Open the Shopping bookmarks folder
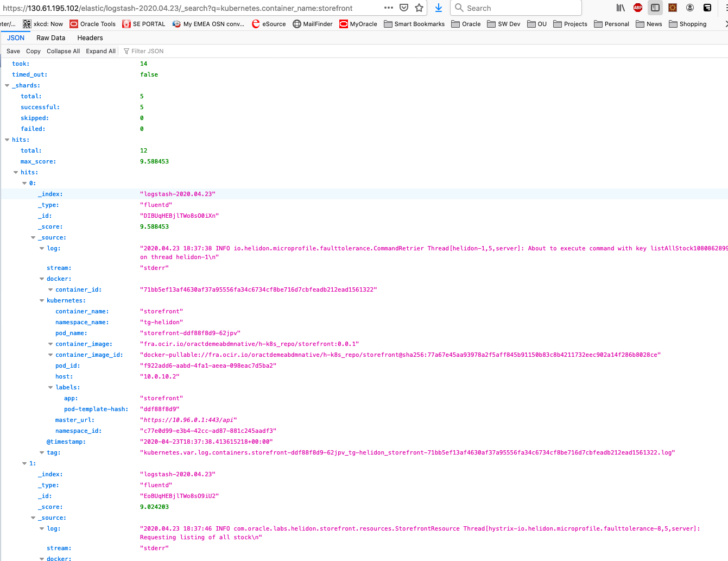The image size is (728, 561). 688,24
